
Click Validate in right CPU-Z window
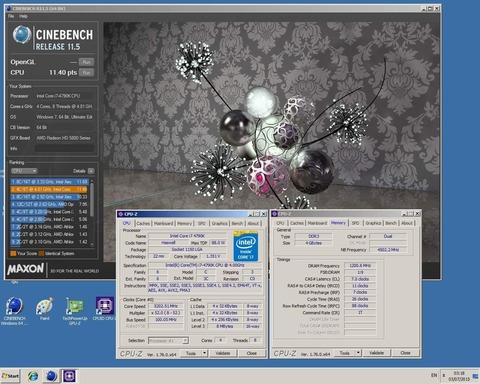pyautogui.click(x=376, y=353)
